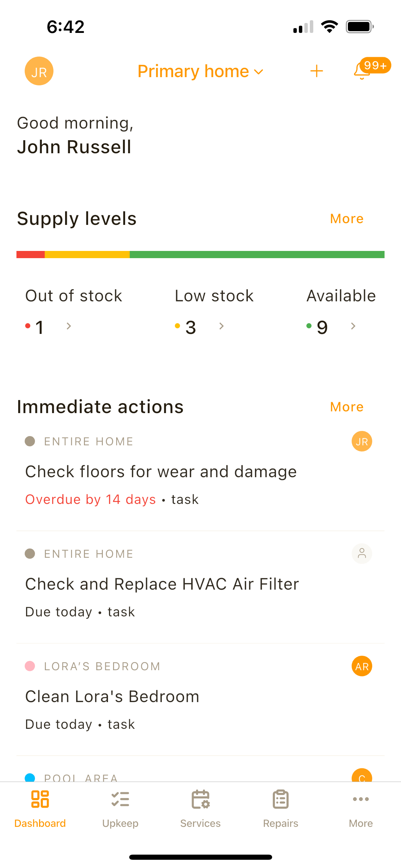Open the Check and Replace HVAC Air Filter task
401x868 pixels.
(x=162, y=584)
